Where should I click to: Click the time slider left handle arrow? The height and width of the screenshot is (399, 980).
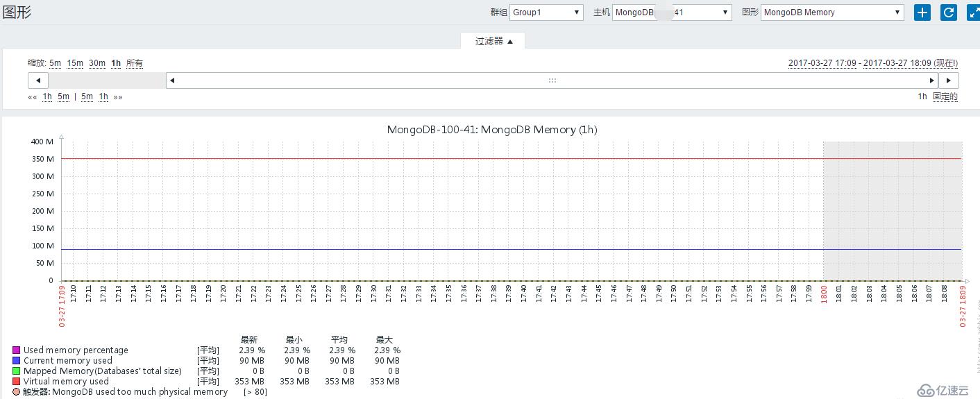172,80
